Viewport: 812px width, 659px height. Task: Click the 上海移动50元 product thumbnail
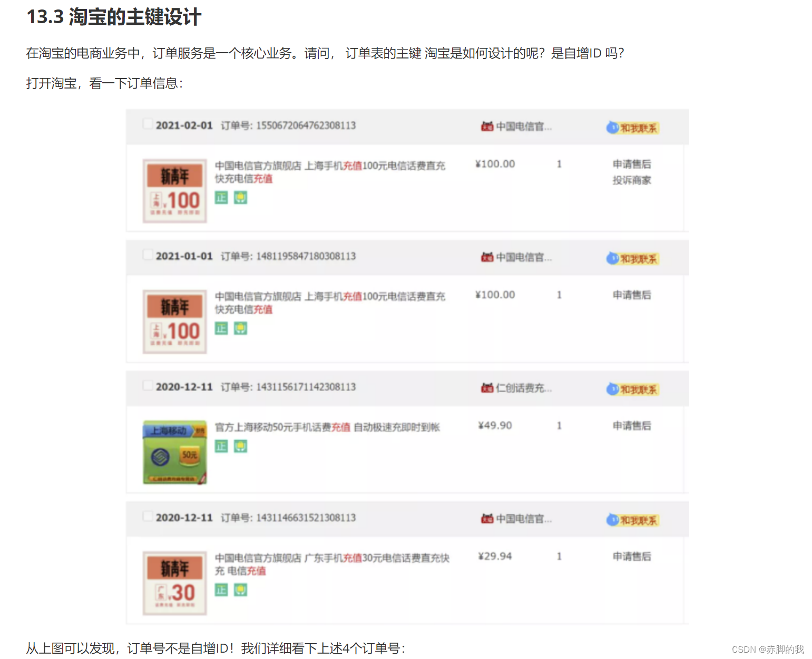(174, 452)
